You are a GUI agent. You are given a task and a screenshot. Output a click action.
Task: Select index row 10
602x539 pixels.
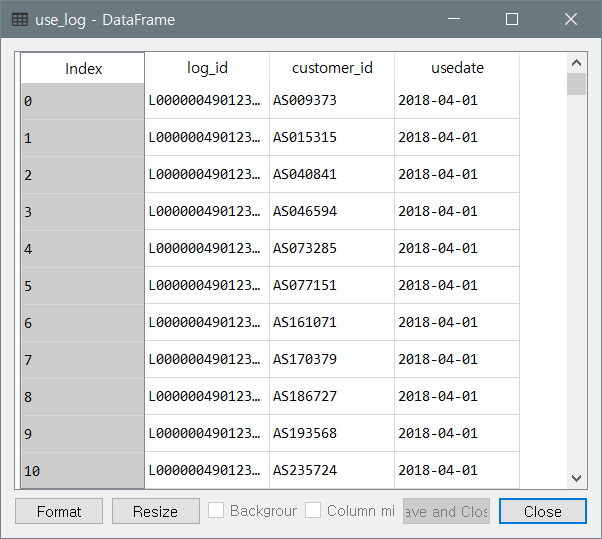click(83, 471)
